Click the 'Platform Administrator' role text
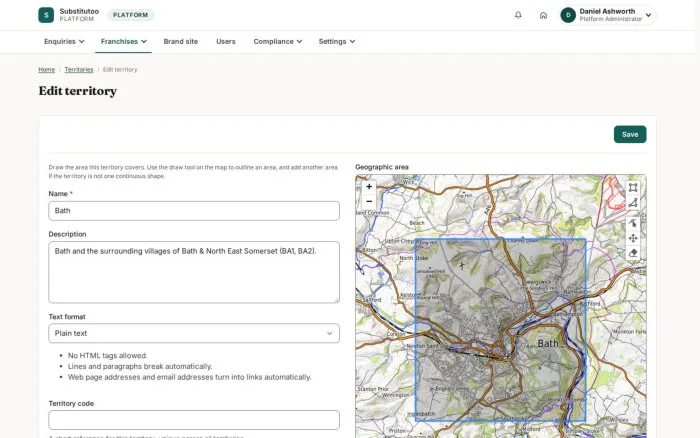This screenshot has width=700, height=438. tap(611, 19)
